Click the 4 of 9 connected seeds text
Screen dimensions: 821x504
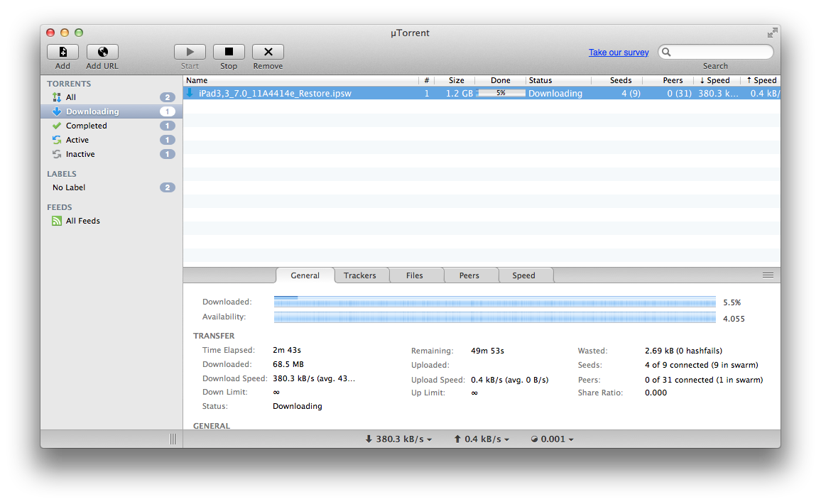point(702,365)
